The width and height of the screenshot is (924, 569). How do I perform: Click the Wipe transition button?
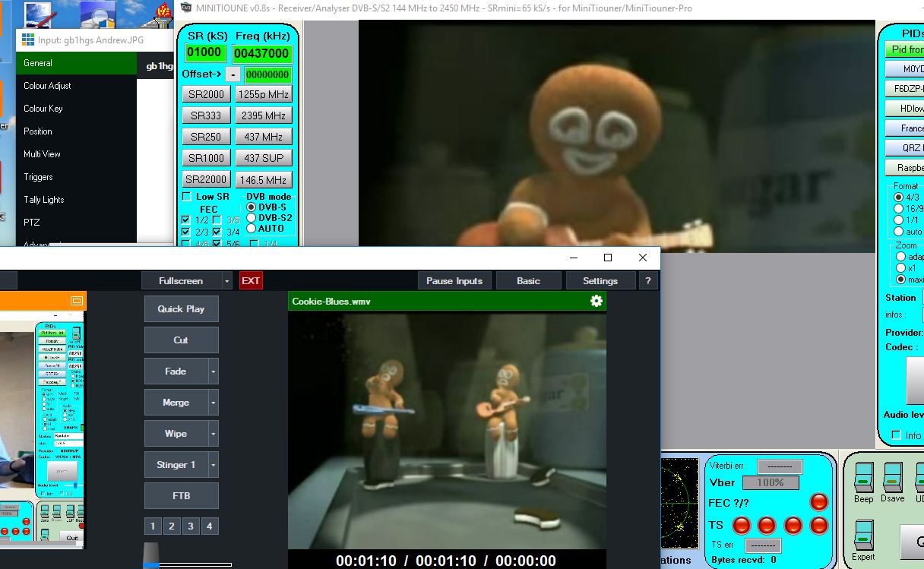point(176,434)
